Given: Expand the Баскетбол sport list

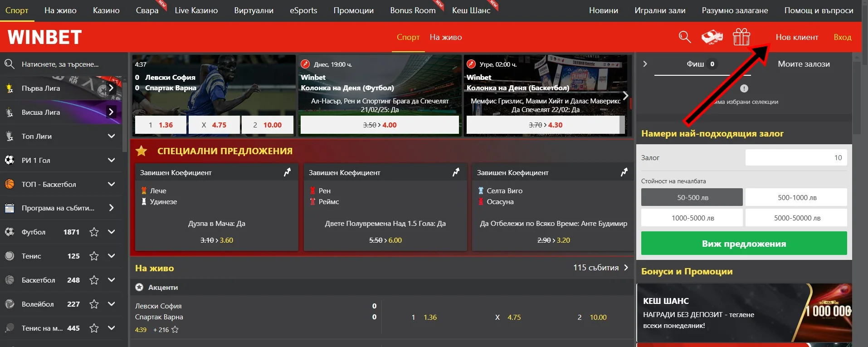Looking at the screenshot, I should click(111, 280).
